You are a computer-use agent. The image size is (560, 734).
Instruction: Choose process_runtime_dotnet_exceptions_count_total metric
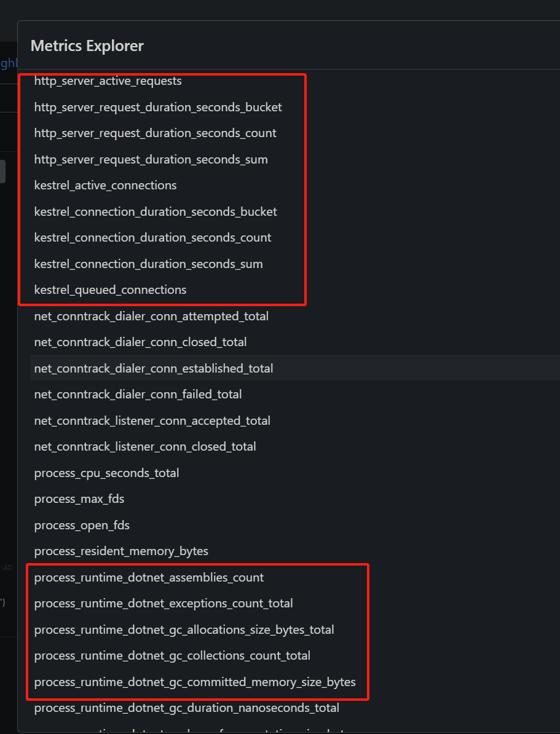coord(164,604)
